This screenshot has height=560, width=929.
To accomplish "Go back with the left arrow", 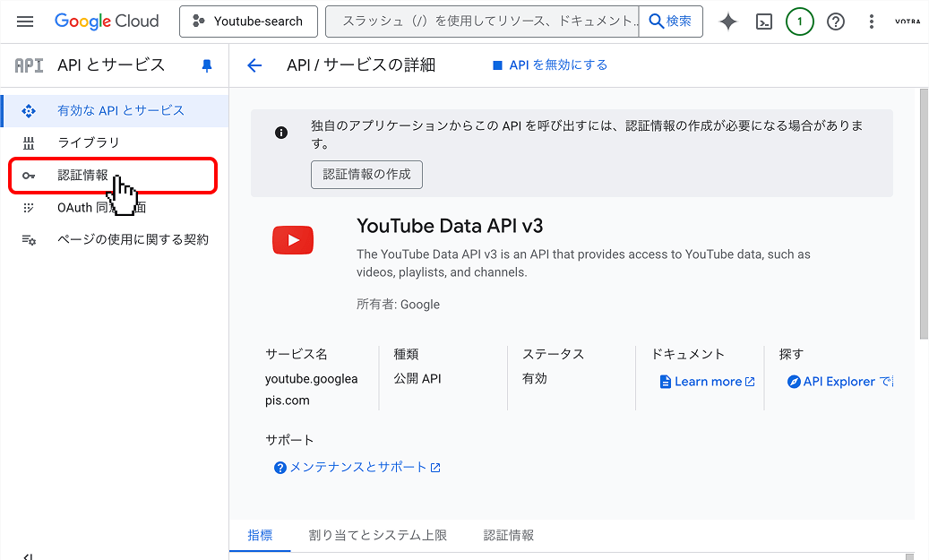I will [x=254, y=65].
